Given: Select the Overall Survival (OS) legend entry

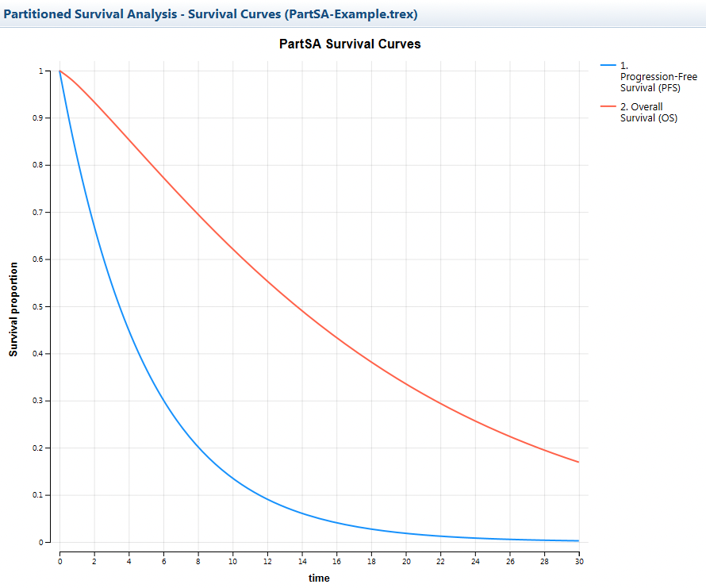Looking at the screenshot, I should [648, 111].
